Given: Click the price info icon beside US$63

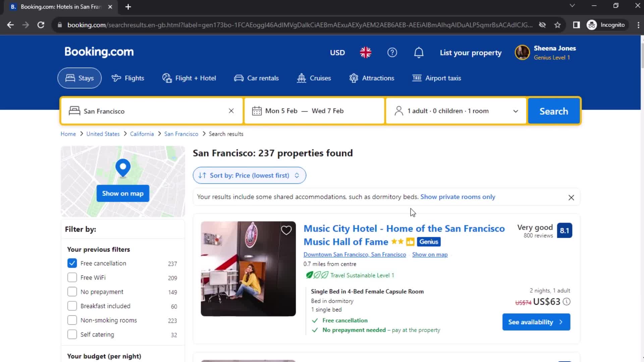Looking at the screenshot, I should [x=567, y=302].
